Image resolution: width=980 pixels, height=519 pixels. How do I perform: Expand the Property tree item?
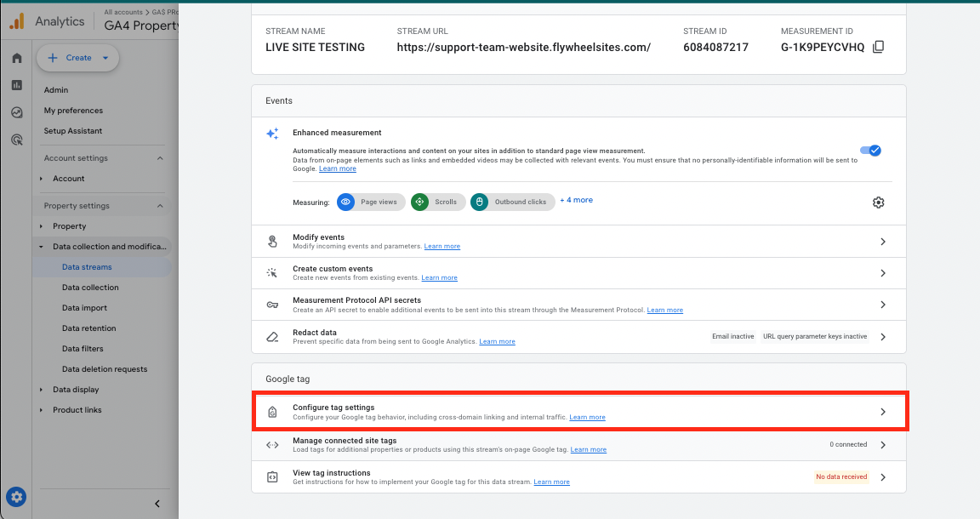pos(41,226)
